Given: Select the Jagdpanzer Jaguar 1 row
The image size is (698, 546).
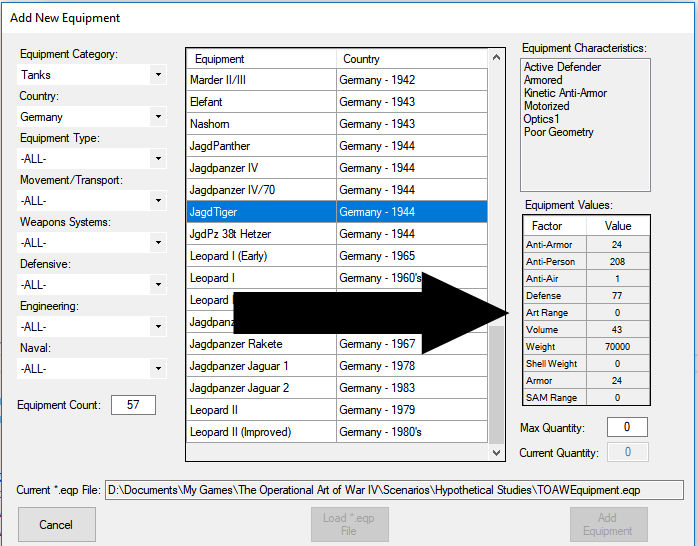Looking at the screenshot, I should pyautogui.click(x=337, y=366).
